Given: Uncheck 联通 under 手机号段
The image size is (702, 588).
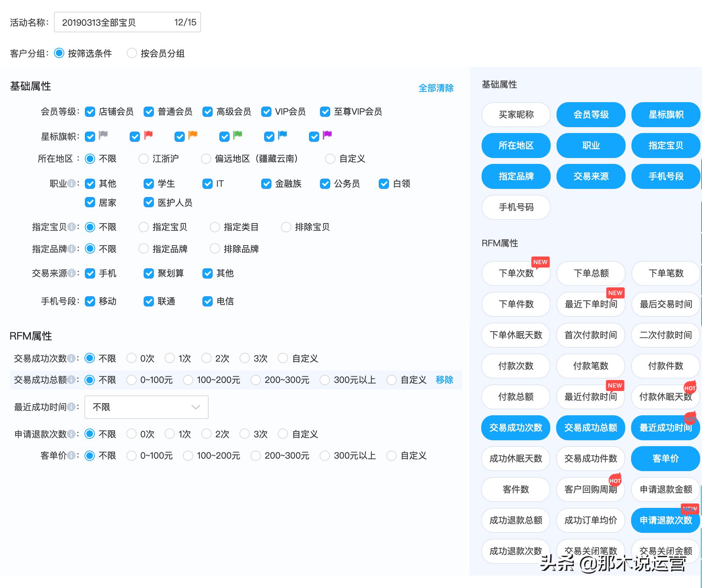Looking at the screenshot, I should pos(149,301).
